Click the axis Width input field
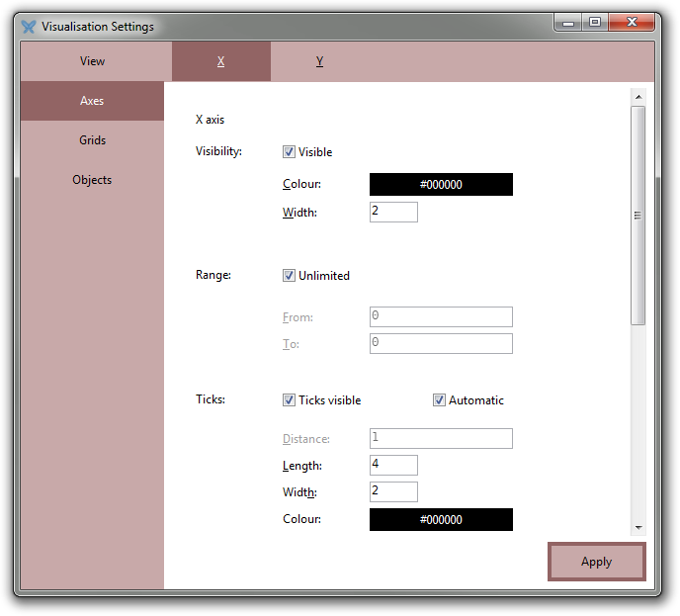Viewport: 680px width, 616px height. pos(393,212)
